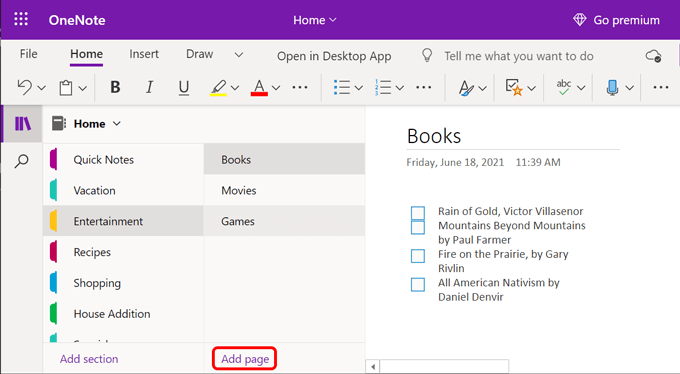This screenshot has height=374, width=680.
Task: Switch to the Draw tab
Action: [199, 54]
